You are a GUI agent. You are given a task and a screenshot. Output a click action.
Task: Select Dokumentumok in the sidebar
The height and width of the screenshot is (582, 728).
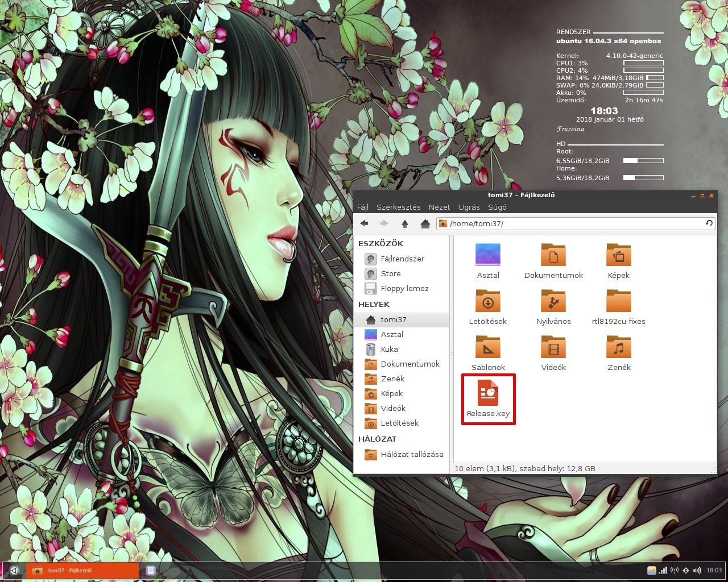coord(402,364)
